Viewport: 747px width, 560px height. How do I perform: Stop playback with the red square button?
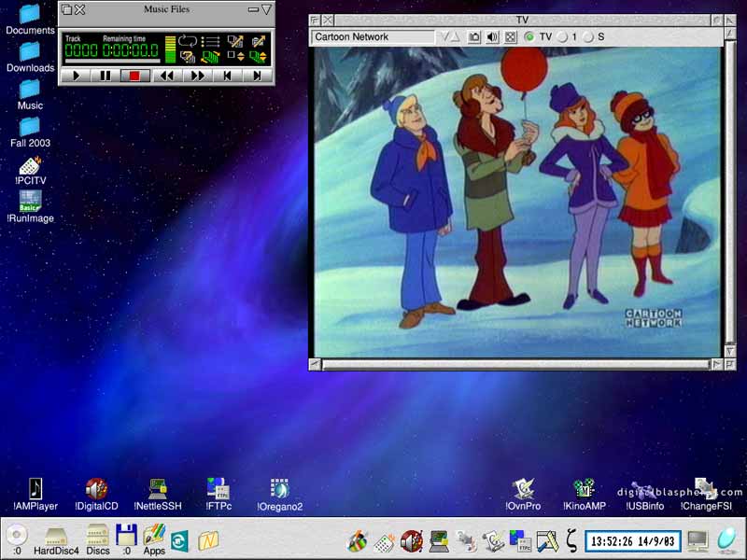pos(134,76)
